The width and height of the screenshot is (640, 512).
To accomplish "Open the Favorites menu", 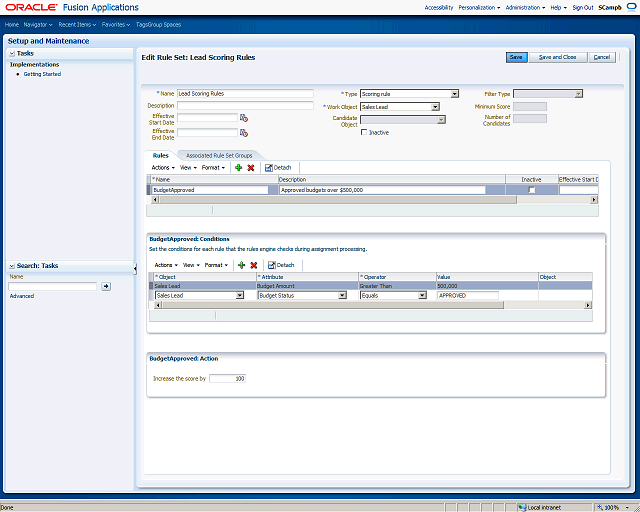I will point(116,24).
